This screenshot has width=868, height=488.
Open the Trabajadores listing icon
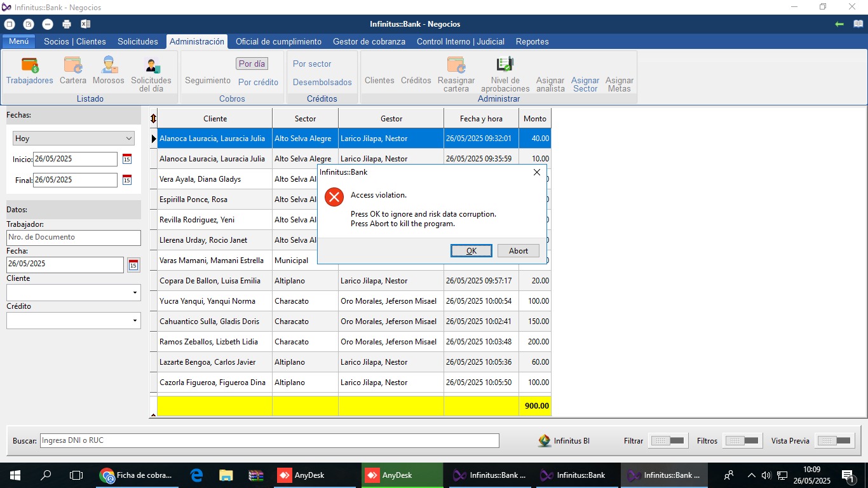pyautogui.click(x=30, y=65)
